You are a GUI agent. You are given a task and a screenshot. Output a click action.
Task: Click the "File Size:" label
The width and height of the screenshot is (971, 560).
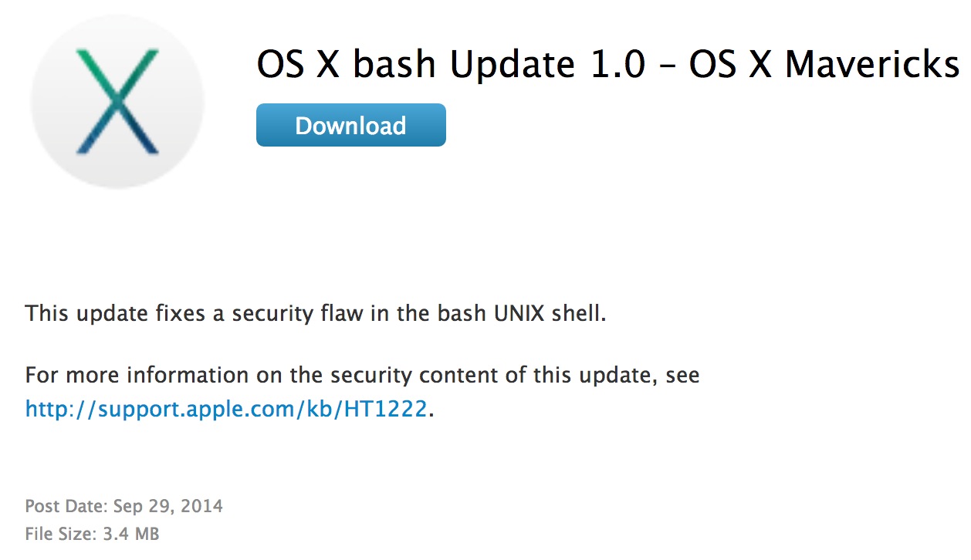[60, 533]
